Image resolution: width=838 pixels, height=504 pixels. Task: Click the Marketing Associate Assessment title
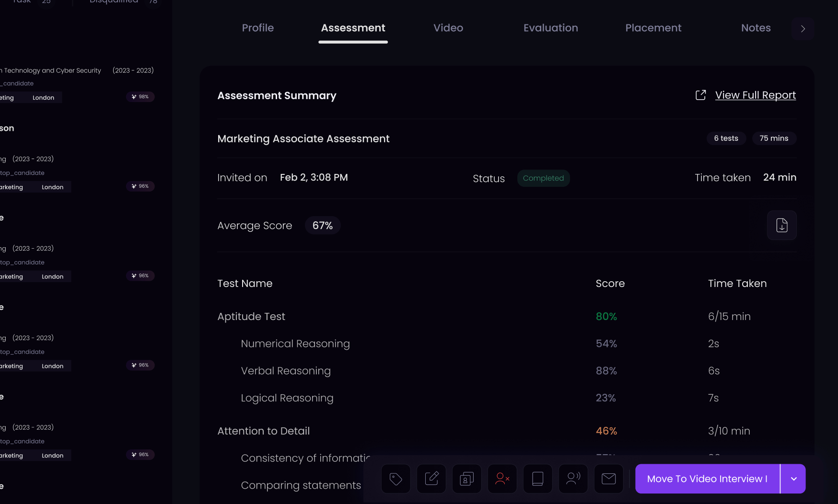303,138
